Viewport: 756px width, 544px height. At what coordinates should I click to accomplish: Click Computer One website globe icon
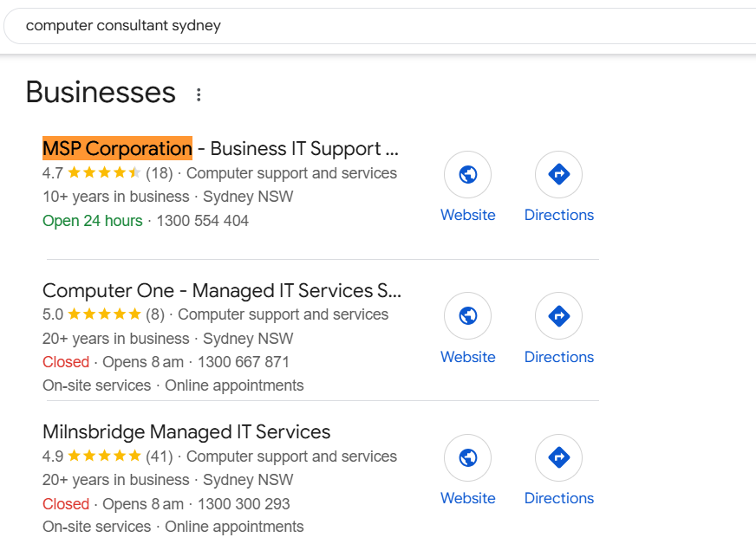468,316
